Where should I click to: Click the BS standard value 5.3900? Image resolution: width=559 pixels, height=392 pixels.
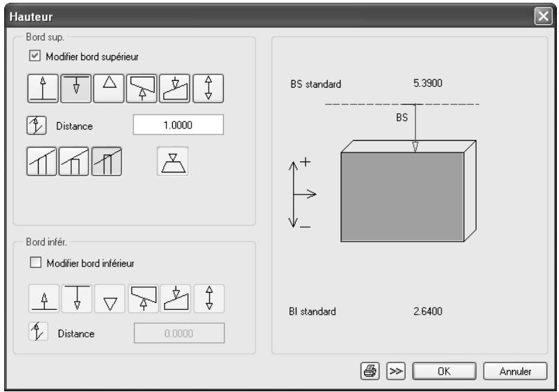428,84
